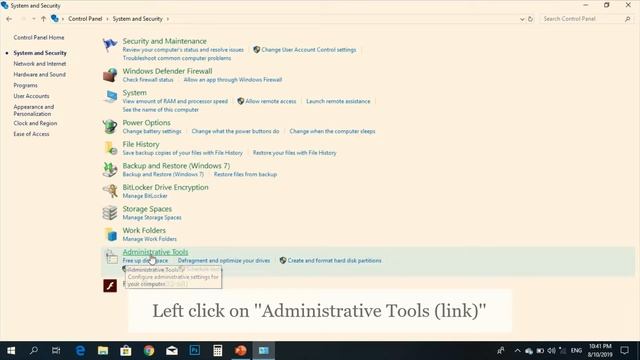
Task: Click Manage Storage Spaces
Action: pyautogui.click(x=152, y=218)
